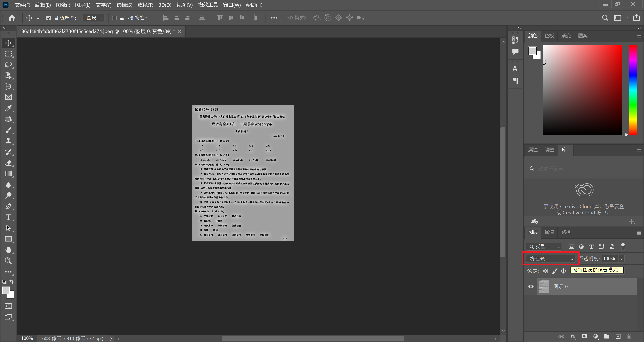Select the Zoom tool
The width and height of the screenshot is (644, 342).
click(x=8, y=261)
